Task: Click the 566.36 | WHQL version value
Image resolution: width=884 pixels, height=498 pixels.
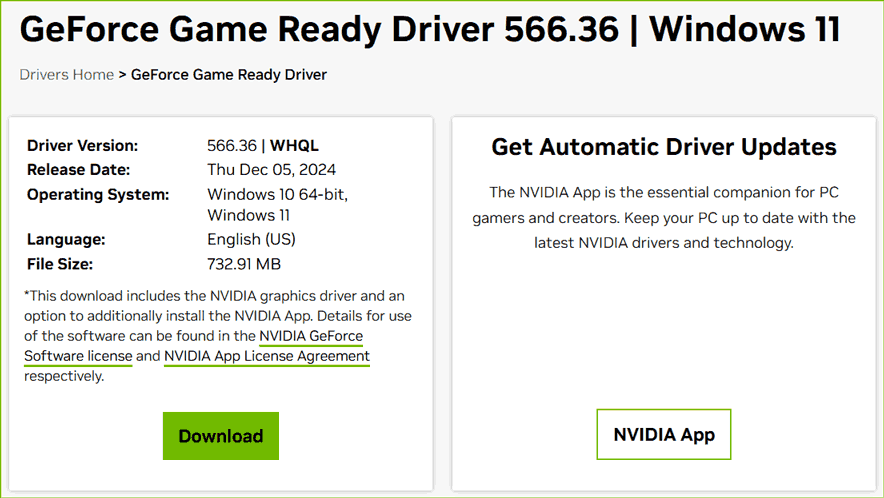Action: pos(263,146)
